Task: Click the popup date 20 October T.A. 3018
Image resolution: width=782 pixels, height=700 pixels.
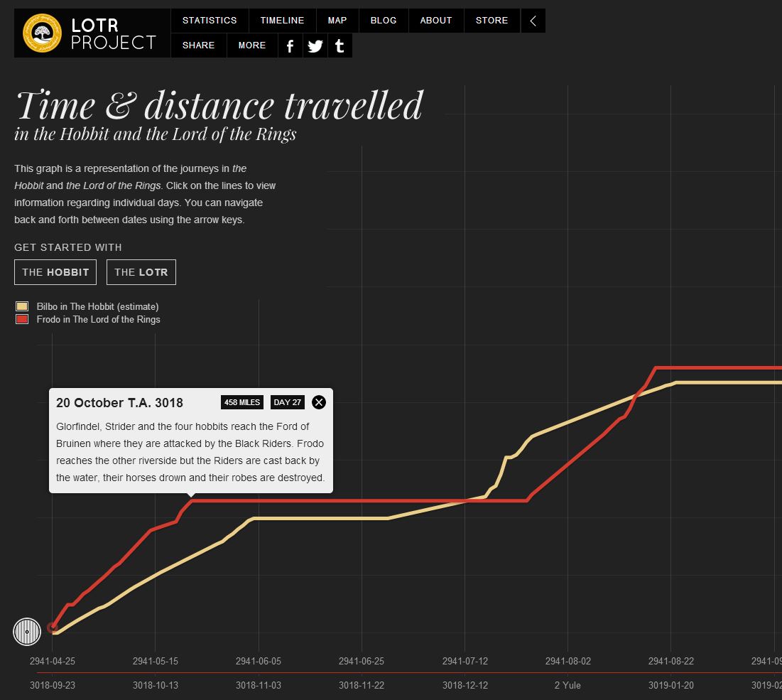Action: pos(120,403)
